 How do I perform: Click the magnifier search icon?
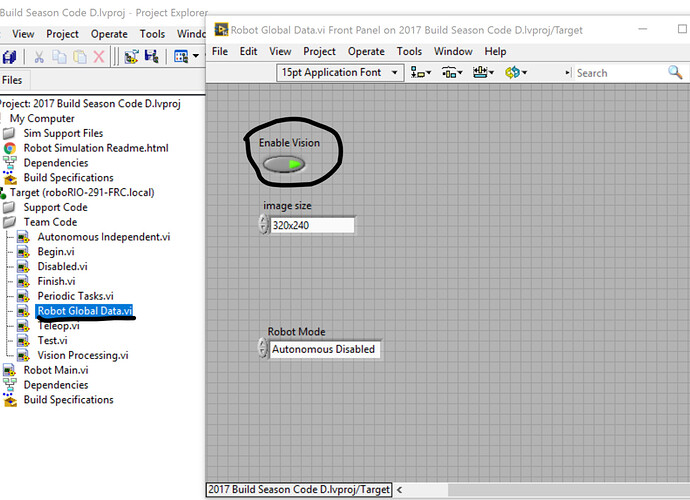point(675,72)
